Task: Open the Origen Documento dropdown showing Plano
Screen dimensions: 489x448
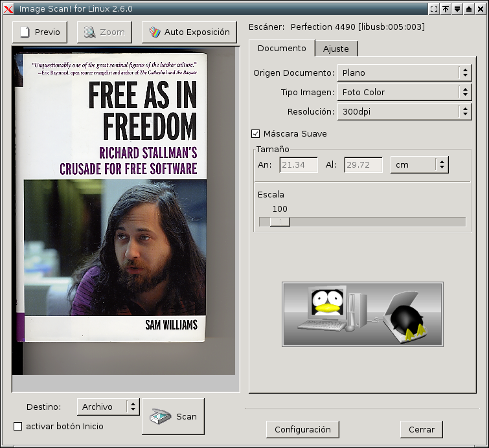Action: [x=405, y=73]
